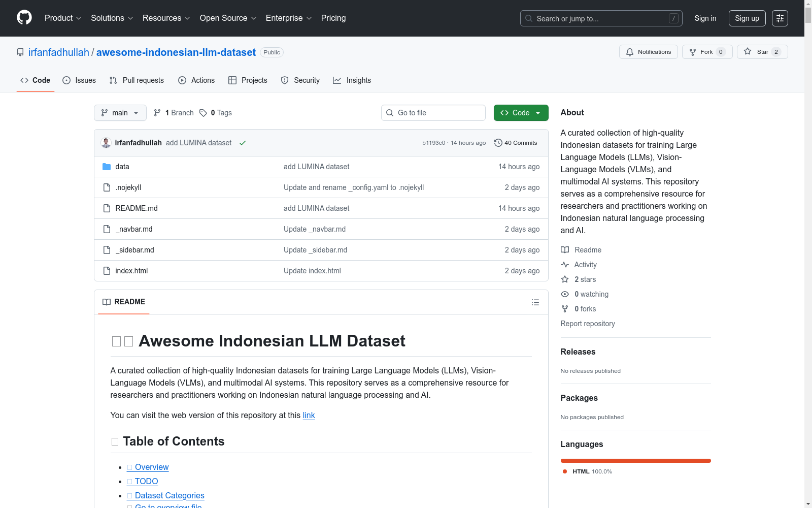The width and height of the screenshot is (812, 508).
Task: Open the web version link in README
Action: (309, 416)
